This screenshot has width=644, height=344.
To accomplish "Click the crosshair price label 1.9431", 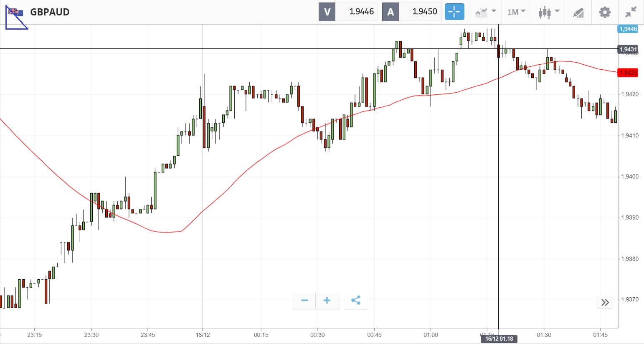I will (x=628, y=49).
